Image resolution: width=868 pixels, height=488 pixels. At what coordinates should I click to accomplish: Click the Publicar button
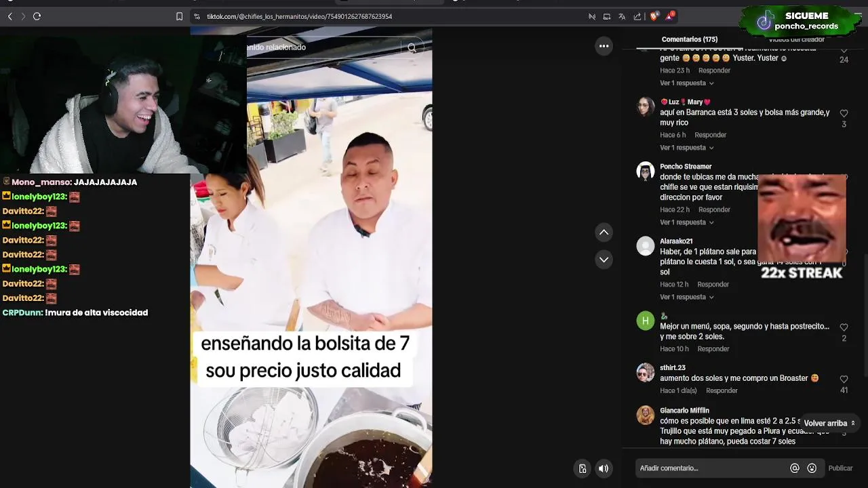tap(840, 468)
